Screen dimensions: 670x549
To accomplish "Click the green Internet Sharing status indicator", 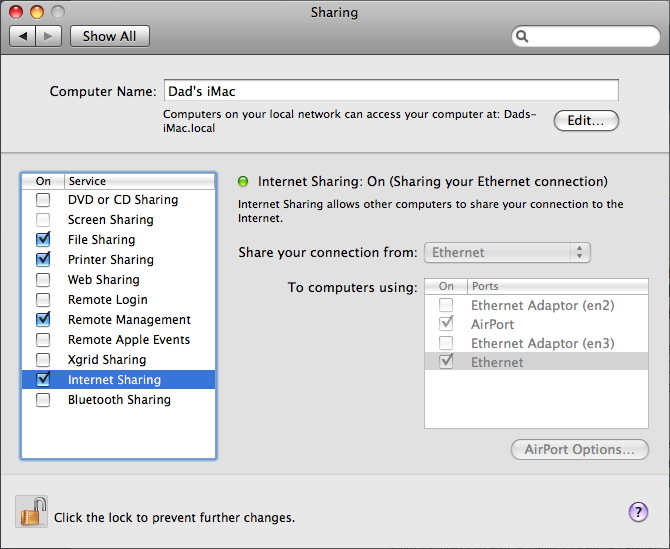I will [243, 182].
